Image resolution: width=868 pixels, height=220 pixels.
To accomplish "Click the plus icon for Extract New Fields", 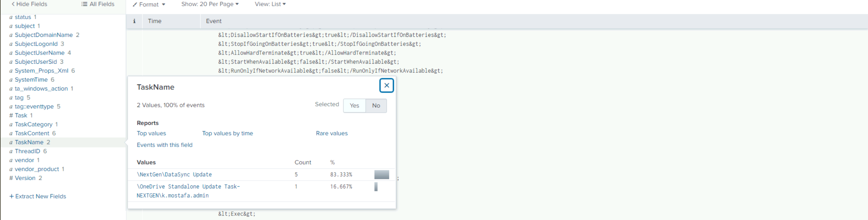I will point(11,196).
